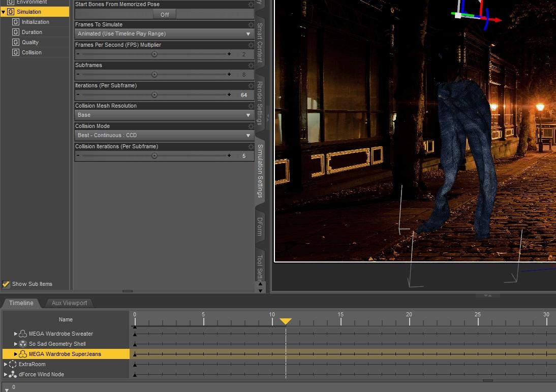Switch to the Aux Viewport tab

(x=69, y=303)
